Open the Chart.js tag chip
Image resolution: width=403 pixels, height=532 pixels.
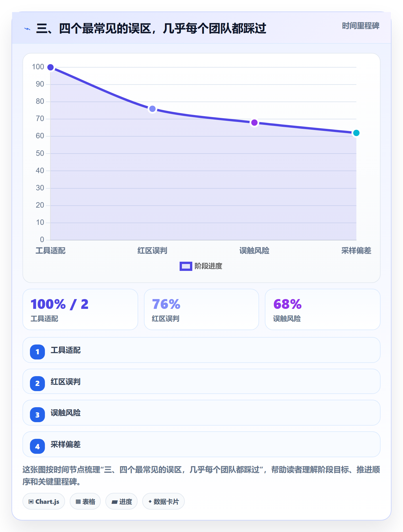tap(44, 502)
